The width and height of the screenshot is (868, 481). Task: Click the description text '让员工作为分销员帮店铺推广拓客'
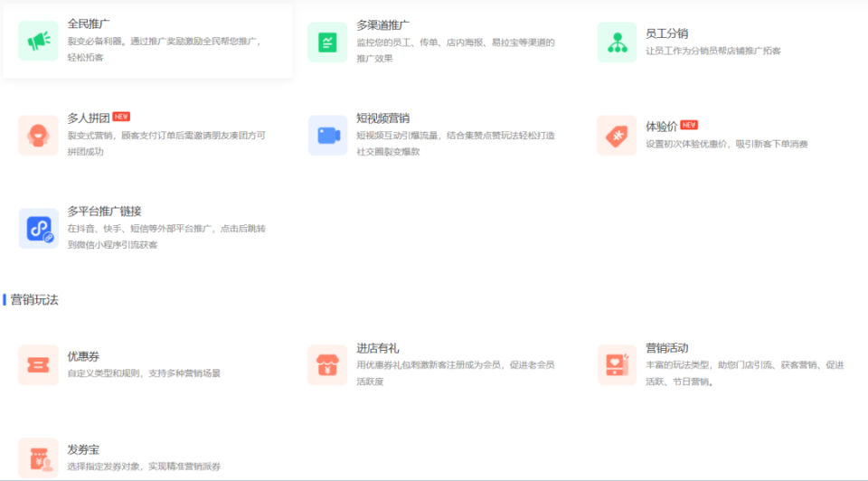[x=713, y=51]
